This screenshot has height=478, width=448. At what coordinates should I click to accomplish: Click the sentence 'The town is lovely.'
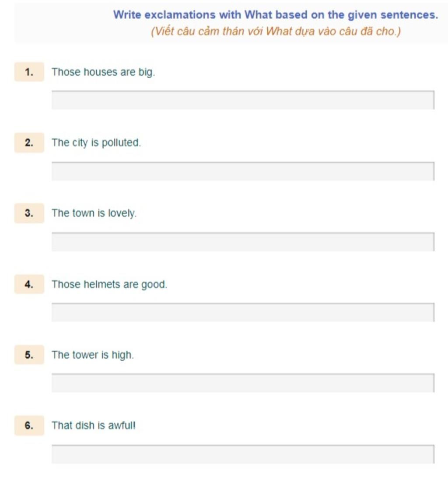pos(94,213)
